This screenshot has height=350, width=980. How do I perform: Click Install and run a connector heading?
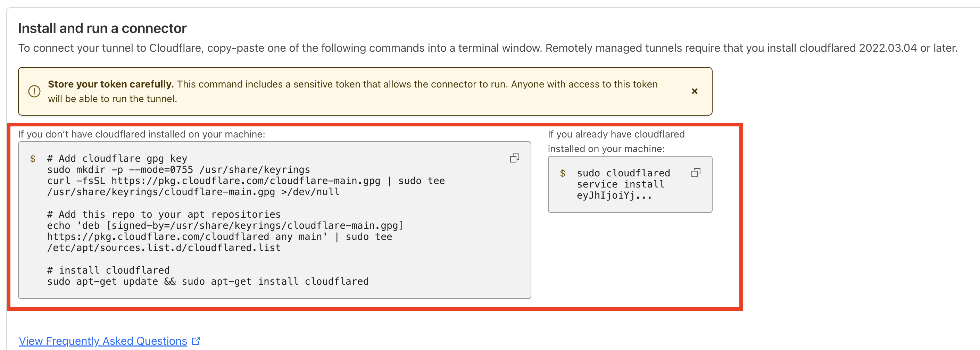(x=102, y=28)
